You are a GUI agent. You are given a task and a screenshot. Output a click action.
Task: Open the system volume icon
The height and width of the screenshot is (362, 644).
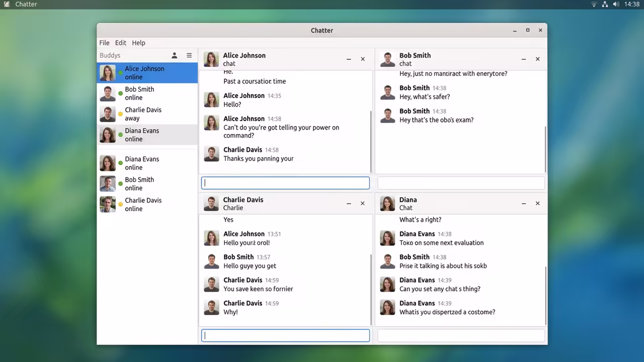(616, 4)
